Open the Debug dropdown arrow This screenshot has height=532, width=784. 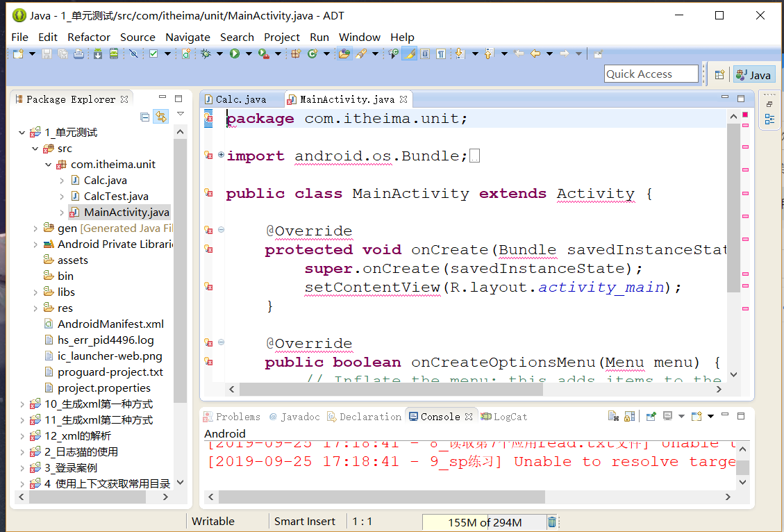pyautogui.click(x=219, y=53)
